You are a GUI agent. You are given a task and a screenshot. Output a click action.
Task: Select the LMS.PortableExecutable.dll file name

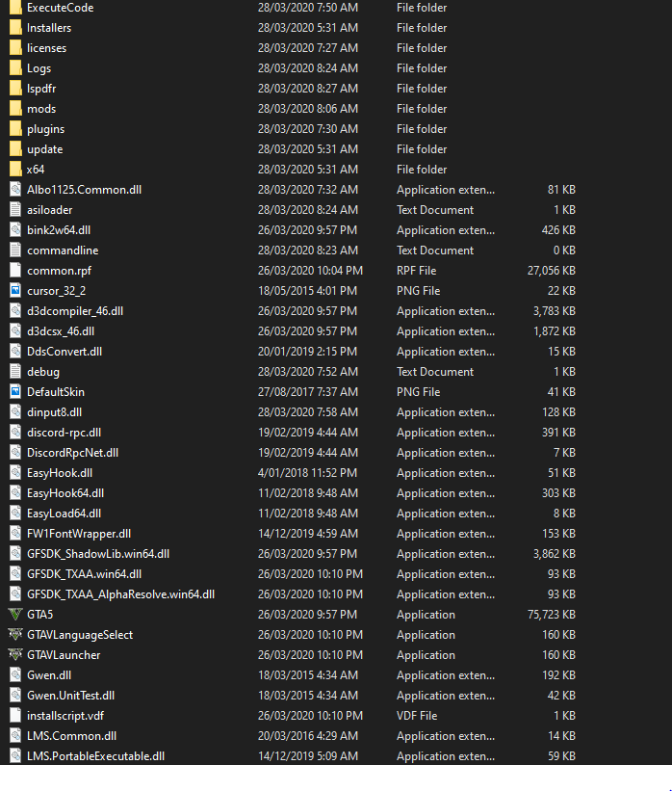(95, 755)
